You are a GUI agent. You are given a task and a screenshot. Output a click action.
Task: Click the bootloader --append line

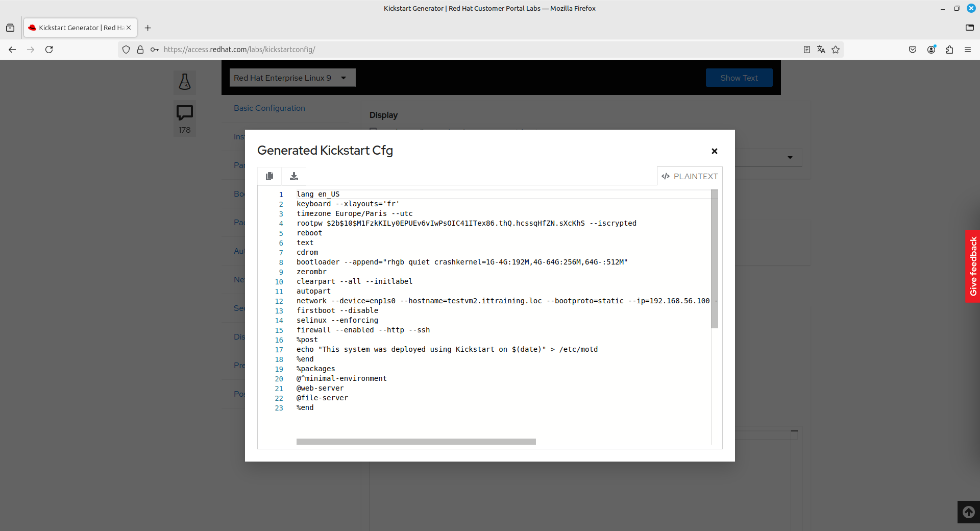click(x=462, y=262)
